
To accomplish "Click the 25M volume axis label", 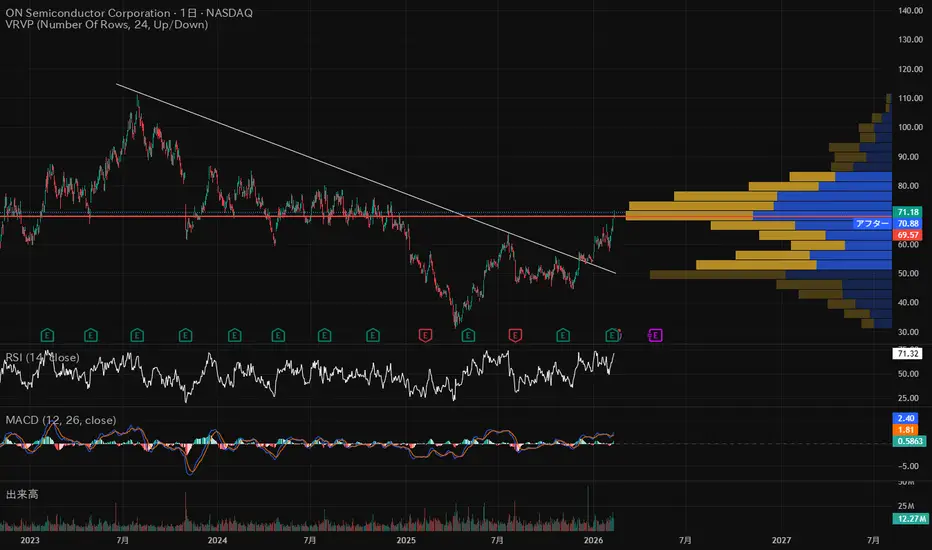I will (x=906, y=506).
